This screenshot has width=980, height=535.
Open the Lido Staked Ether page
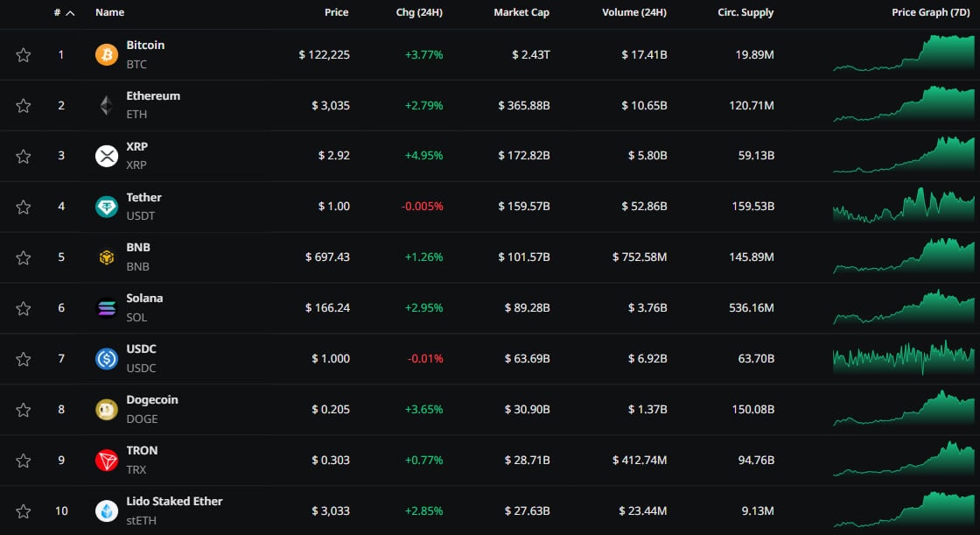pos(174,501)
